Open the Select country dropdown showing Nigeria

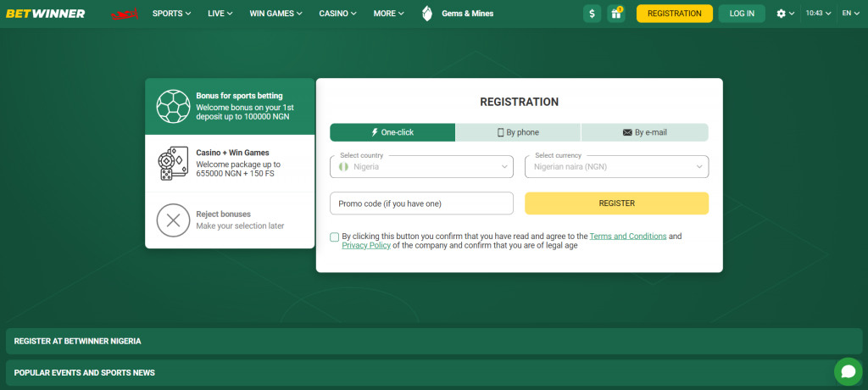pos(422,166)
